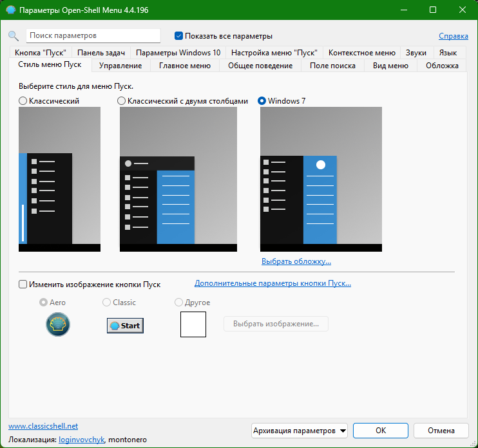The height and width of the screenshot is (448, 478).
Task: Uncheck "Показать все параметры" checkbox
Action: [x=179, y=36]
